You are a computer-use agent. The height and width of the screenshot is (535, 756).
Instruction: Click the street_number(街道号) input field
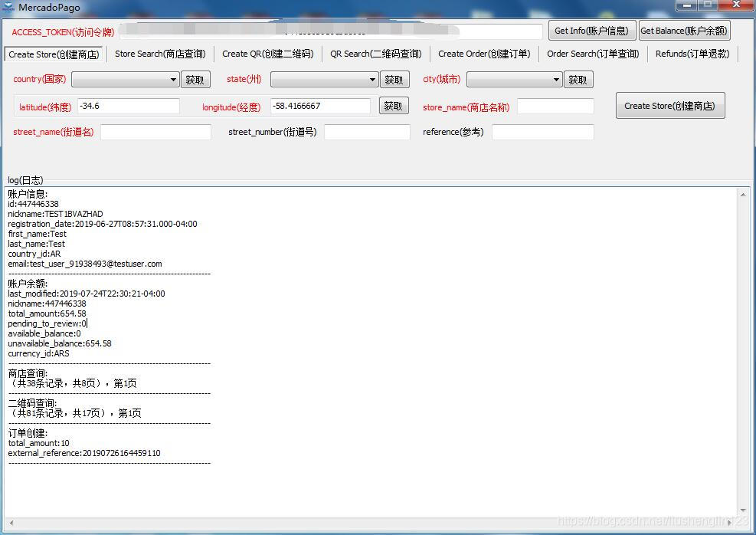(x=367, y=132)
